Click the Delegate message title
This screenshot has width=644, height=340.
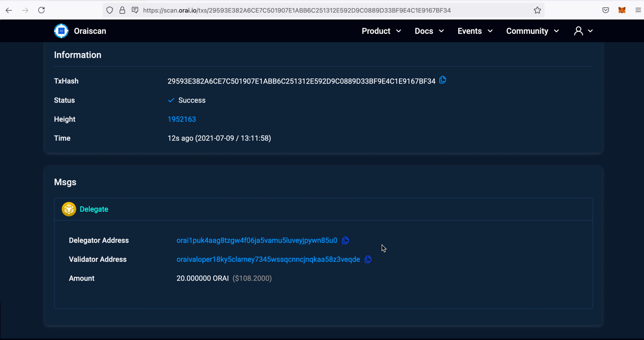[x=94, y=209]
